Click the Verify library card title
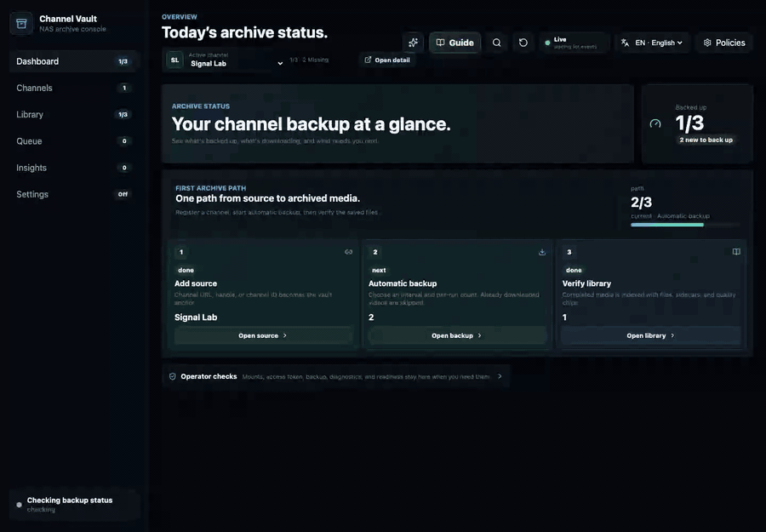This screenshot has width=766, height=532. (586, 283)
